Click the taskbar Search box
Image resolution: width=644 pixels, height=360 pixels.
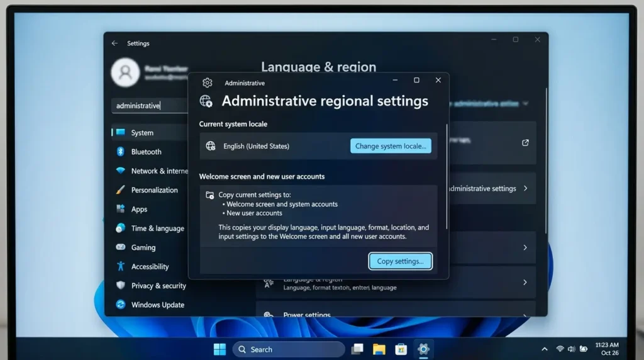[289, 349]
